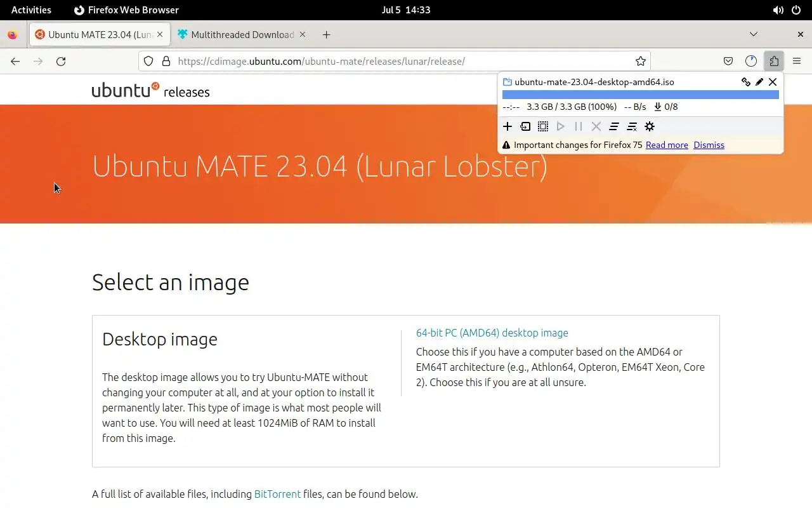
Task: Click the blue download progress bar
Action: point(641,95)
